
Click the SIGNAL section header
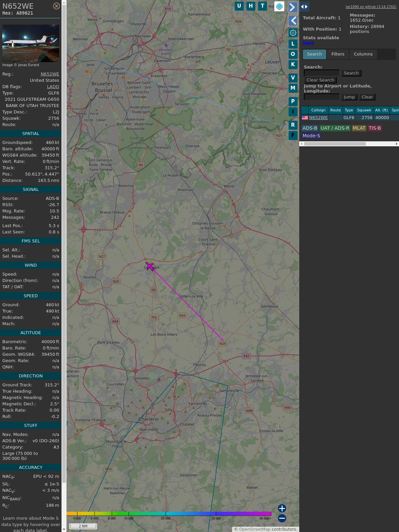pyautogui.click(x=31, y=190)
